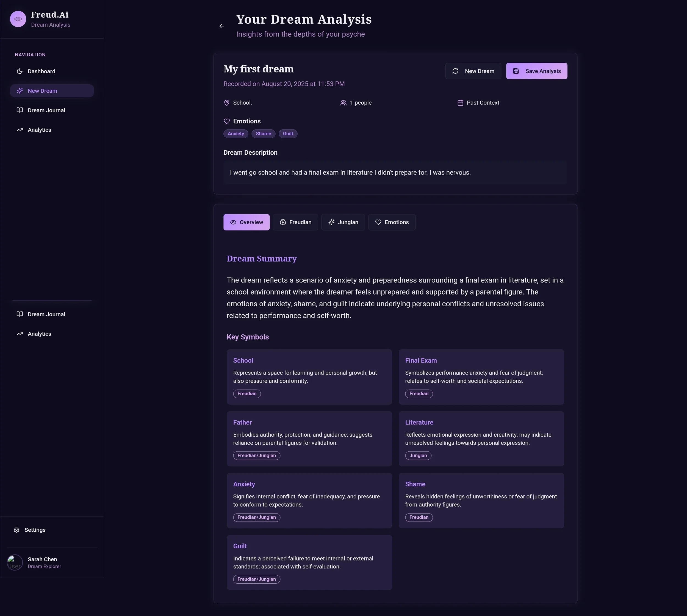Click the first Dream Journal book icon
The width and height of the screenshot is (687, 616).
coord(20,110)
